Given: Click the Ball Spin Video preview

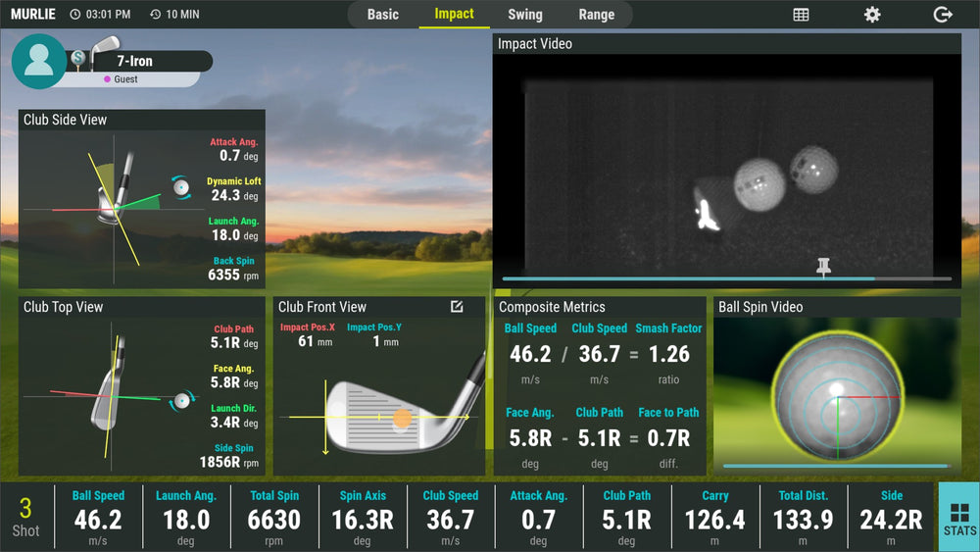Looking at the screenshot, I should [x=836, y=389].
